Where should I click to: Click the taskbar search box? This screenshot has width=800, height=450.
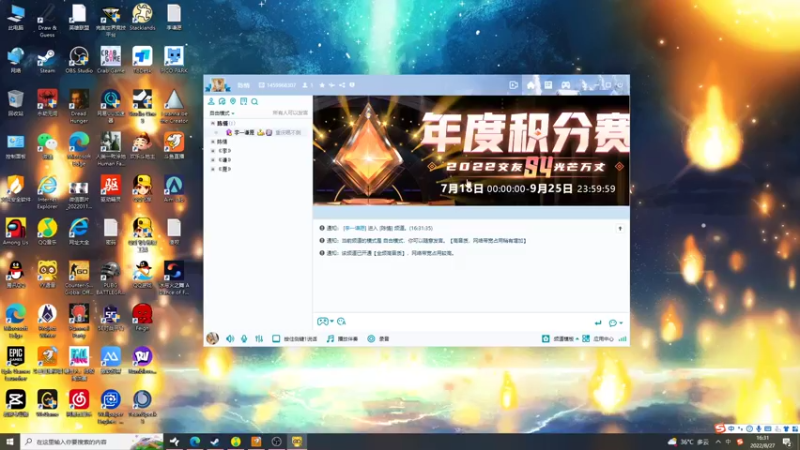point(92,441)
